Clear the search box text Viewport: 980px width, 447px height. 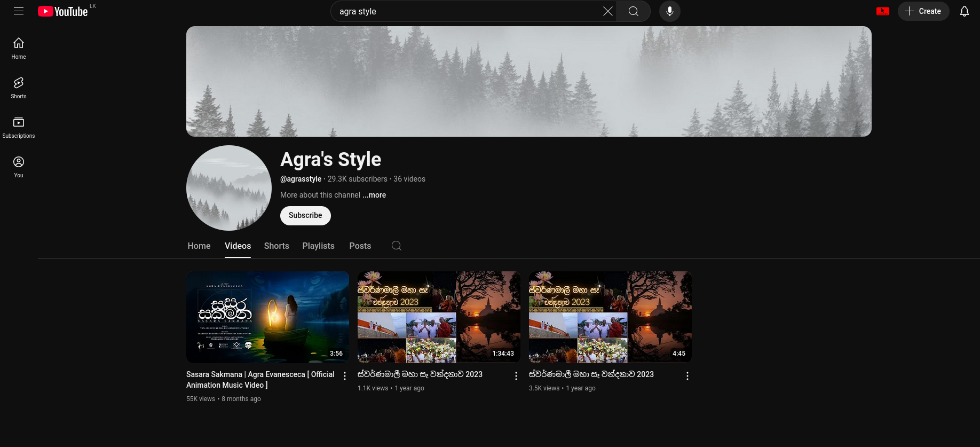[x=608, y=11]
